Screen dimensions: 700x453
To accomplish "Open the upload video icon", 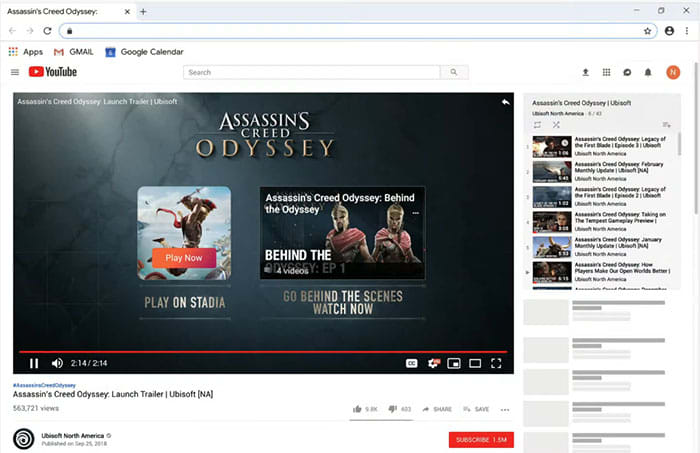I will pyautogui.click(x=585, y=72).
